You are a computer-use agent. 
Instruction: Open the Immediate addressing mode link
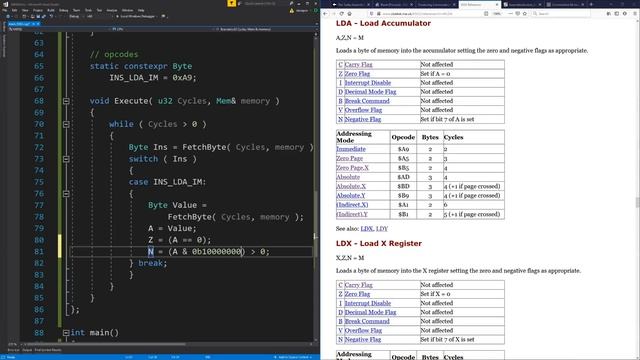(x=351, y=149)
